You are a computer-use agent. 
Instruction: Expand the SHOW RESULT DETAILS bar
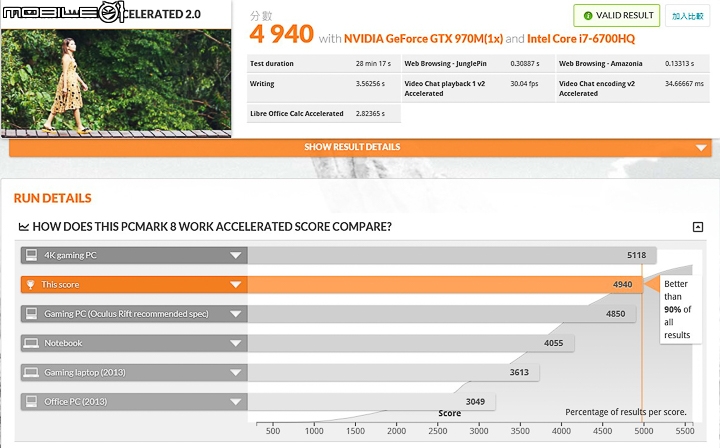pyautogui.click(x=360, y=147)
